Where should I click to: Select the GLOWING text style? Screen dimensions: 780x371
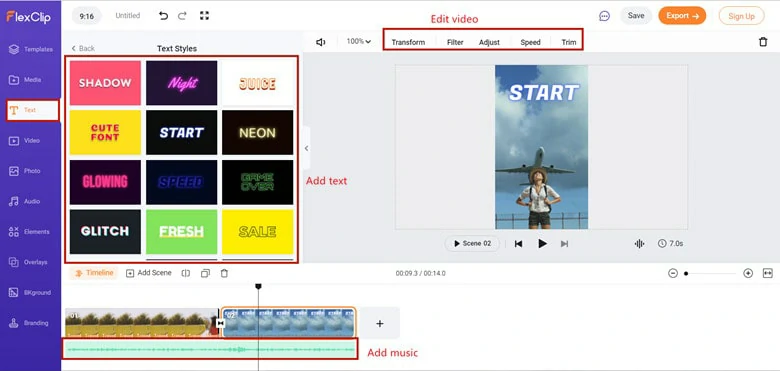pyautogui.click(x=105, y=182)
